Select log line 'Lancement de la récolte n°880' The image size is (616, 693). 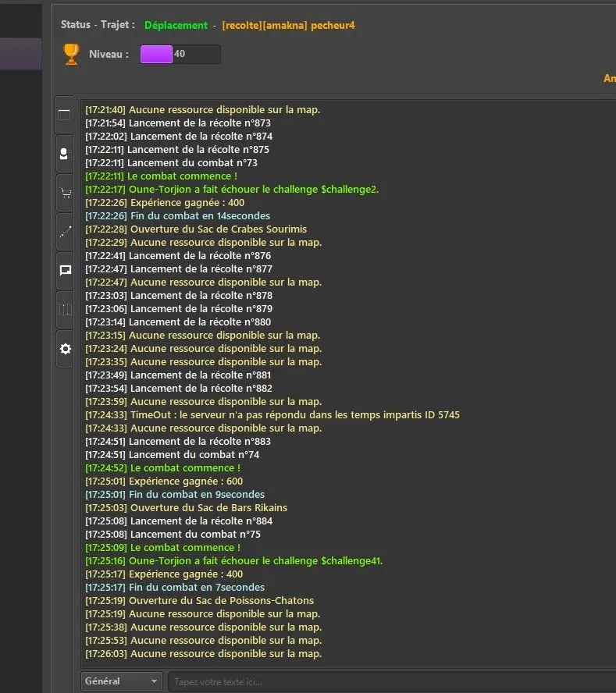(x=178, y=322)
